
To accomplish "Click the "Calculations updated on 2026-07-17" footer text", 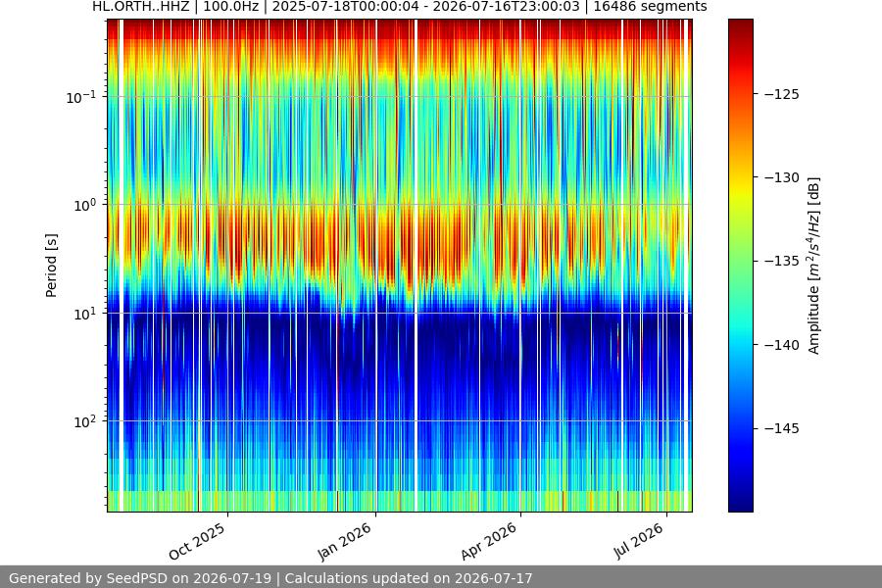I will [x=409, y=578].
